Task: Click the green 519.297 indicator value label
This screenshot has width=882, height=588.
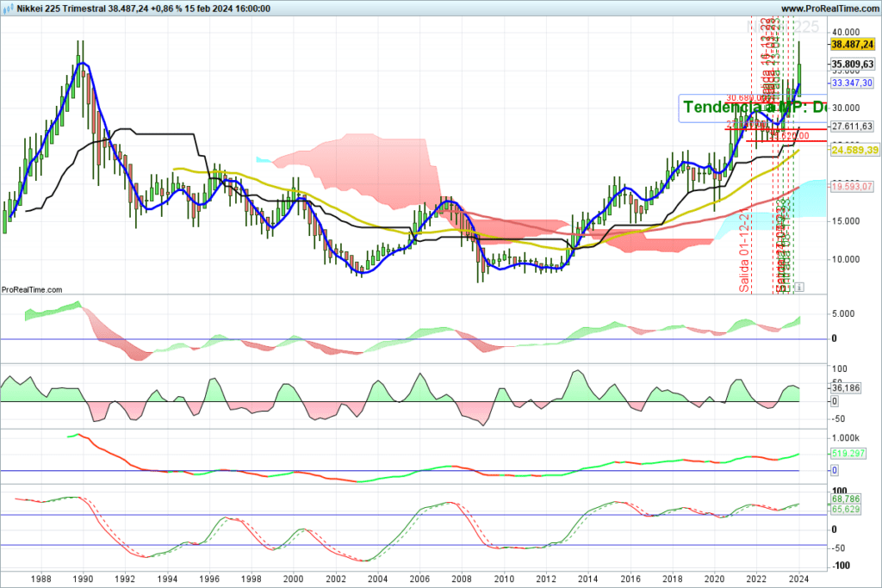Action: (848, 453)
